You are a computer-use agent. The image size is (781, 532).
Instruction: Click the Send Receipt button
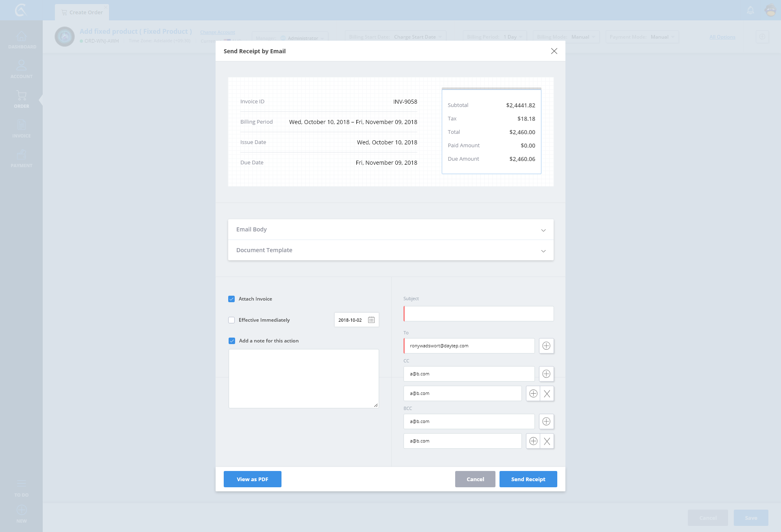click(528, 479)
